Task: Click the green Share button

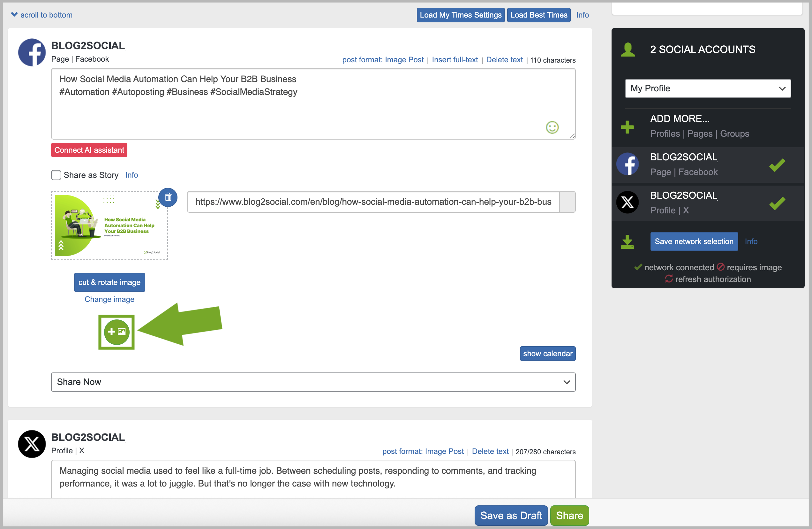Action: pyautogui.click(x=569, y=515)
